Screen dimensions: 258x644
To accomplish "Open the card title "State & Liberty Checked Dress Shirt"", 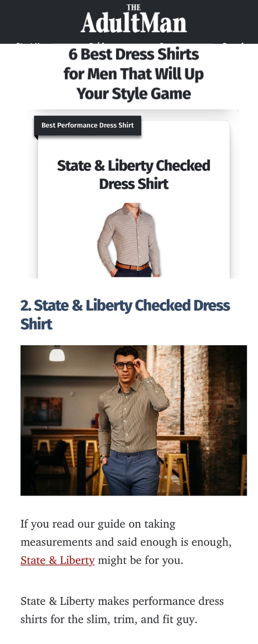I will tap(134, 175).
